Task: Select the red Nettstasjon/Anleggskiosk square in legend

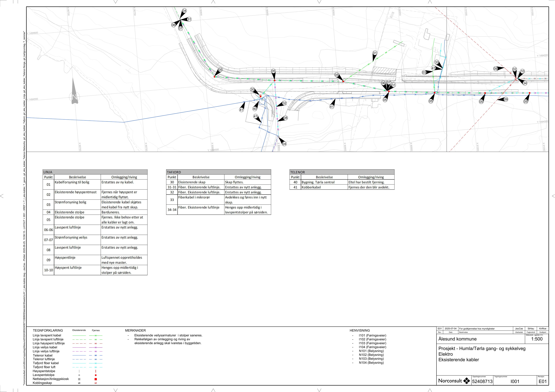Action: coord(96,379)
